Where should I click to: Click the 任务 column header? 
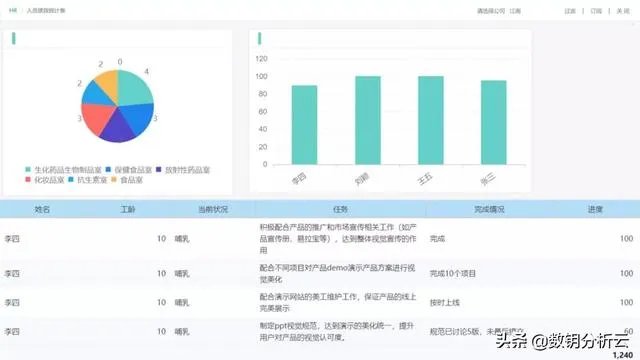[x=340, y=209]
